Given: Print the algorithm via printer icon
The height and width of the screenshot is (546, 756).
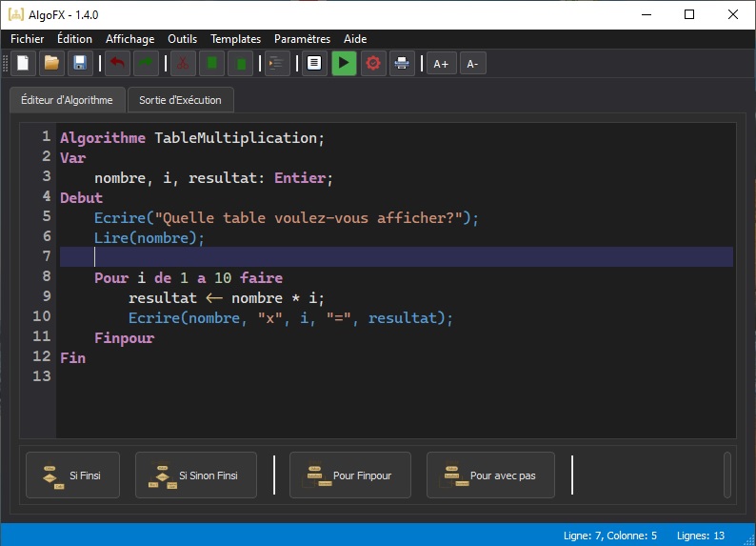Looking at the screenshot, I should click(x=402, y=63).
